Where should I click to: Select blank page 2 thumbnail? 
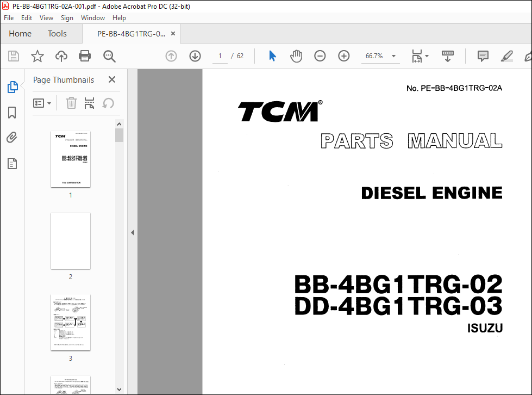click(x=71, y=241)
